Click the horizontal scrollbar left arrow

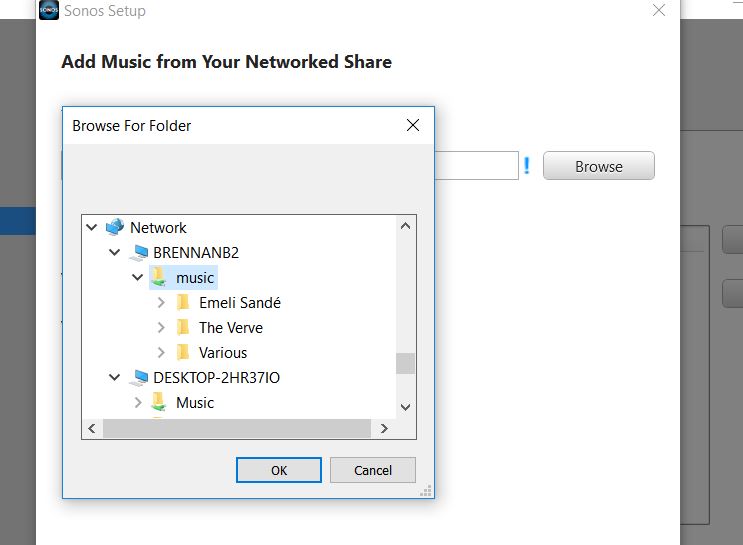tap(92, 428)
